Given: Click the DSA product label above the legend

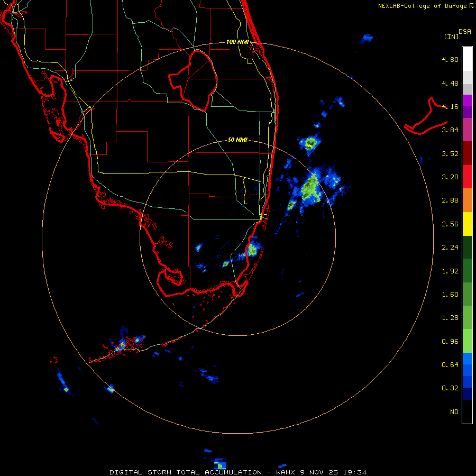Looking at the screenshot, I should 465,32.
